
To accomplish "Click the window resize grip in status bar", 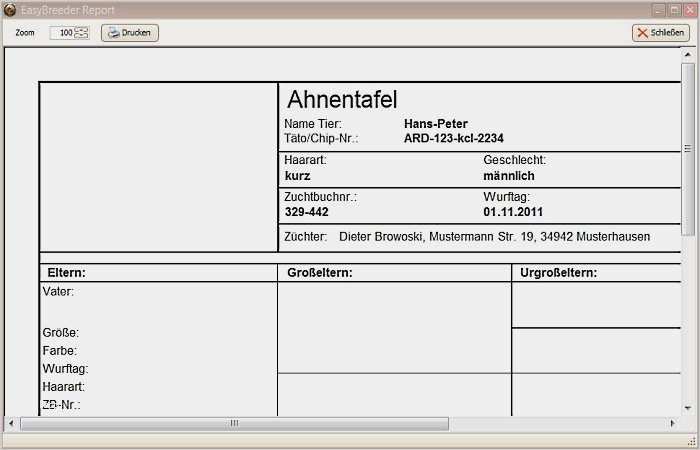I will pyautogui.click(x=692, y=442).
